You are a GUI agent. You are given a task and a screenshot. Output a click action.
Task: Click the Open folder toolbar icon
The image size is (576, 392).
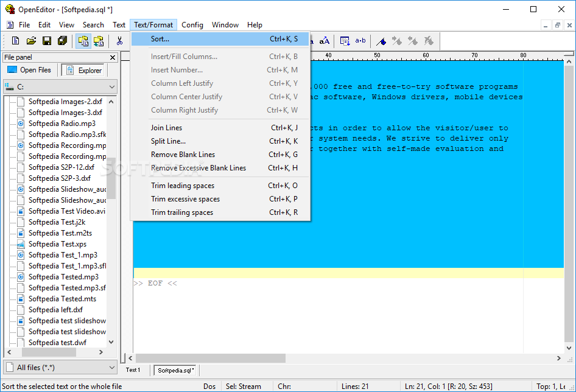pyautogui.click(x=31, y=41)
